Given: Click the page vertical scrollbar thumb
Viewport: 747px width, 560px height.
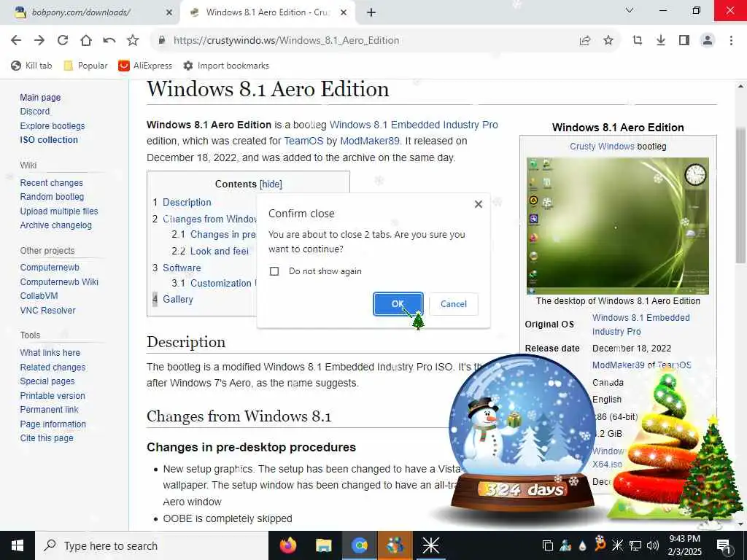Looking at the screenshot, I should [x=740, y=195].
